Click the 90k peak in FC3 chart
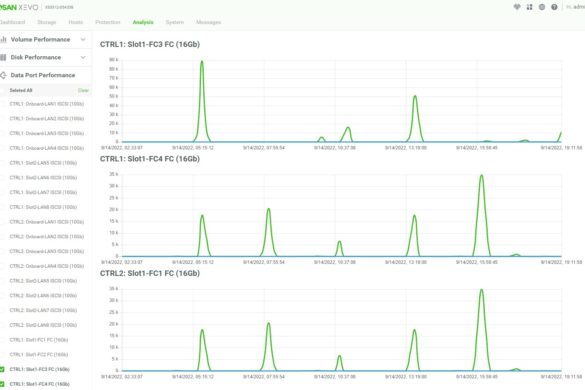Image resolution: width=585 pixels, height=390 pixels. tap(202, 62)
